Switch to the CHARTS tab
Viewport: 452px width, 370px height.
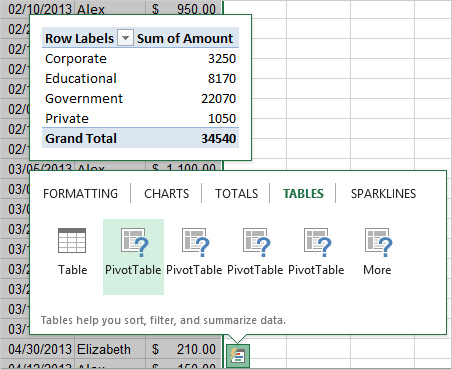click(x=166, y=194)
